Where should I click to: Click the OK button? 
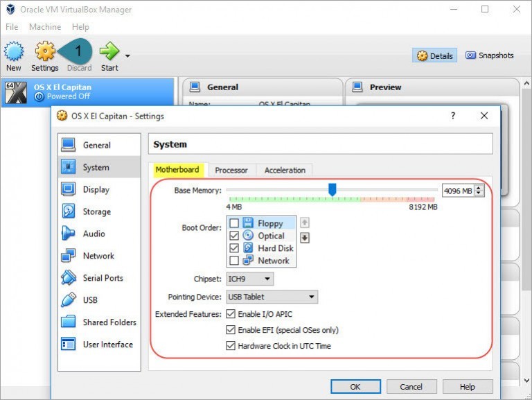(355, 386)
